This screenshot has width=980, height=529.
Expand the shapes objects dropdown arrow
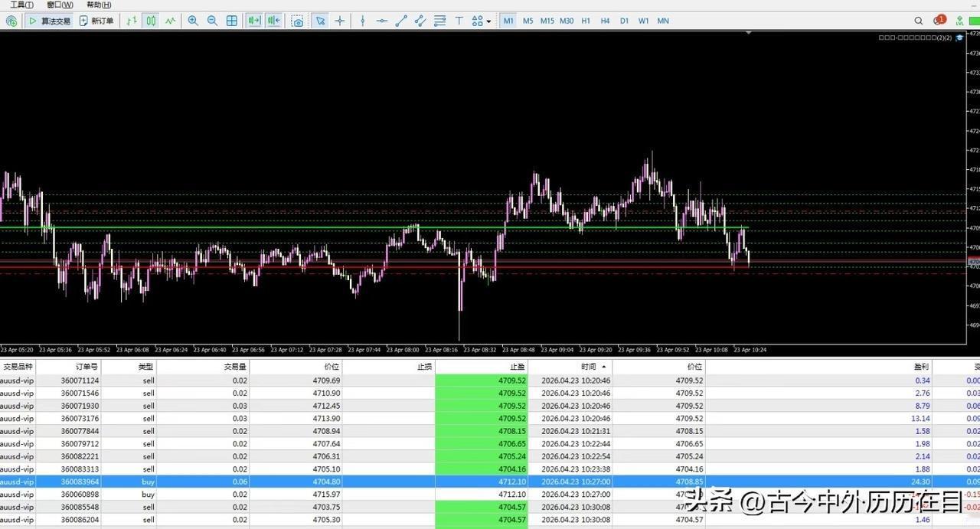(488, 21)
